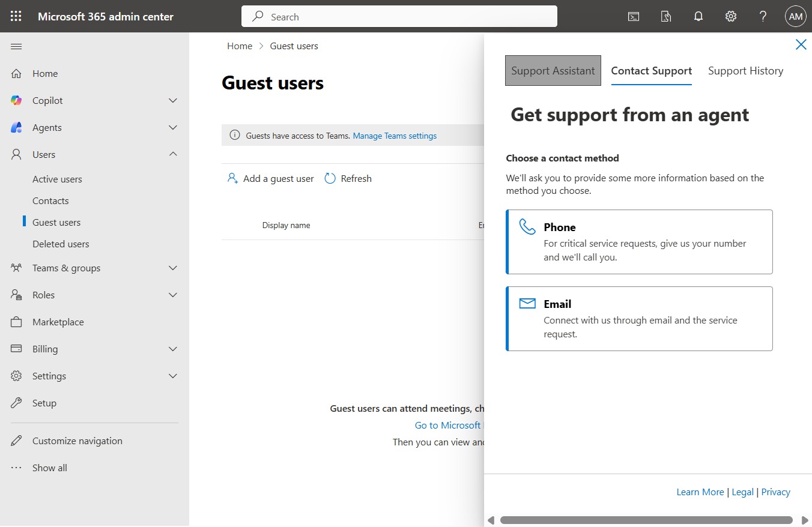The image size is (812, 527).
Task: Open the notifications bell
Action: tap(698, 16)
